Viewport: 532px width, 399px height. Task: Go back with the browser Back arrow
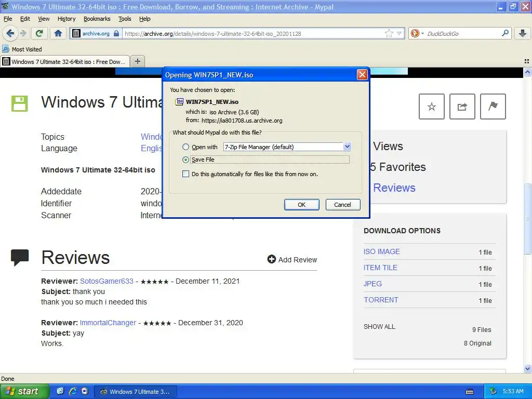click(10, 33)
